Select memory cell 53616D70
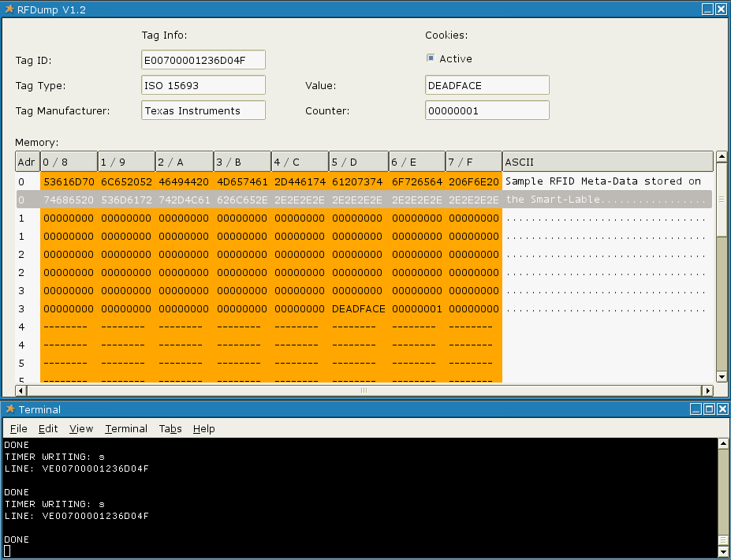 click(x=69, y=181)
